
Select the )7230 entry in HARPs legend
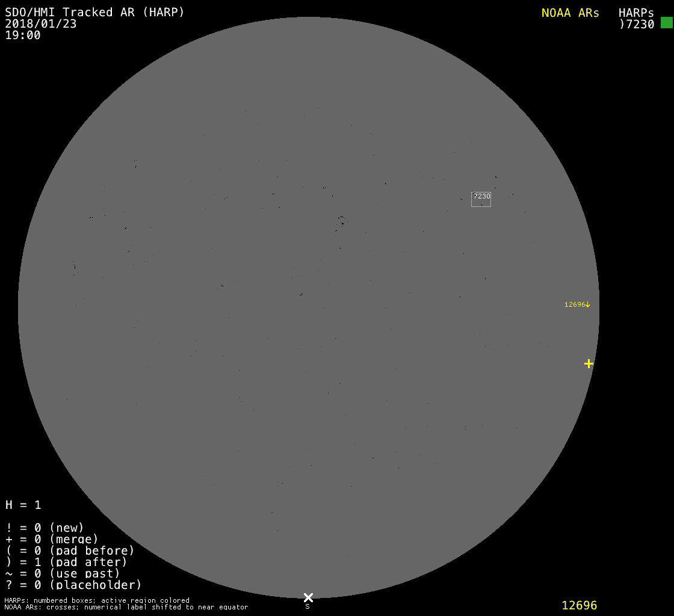tap(637, 24)
